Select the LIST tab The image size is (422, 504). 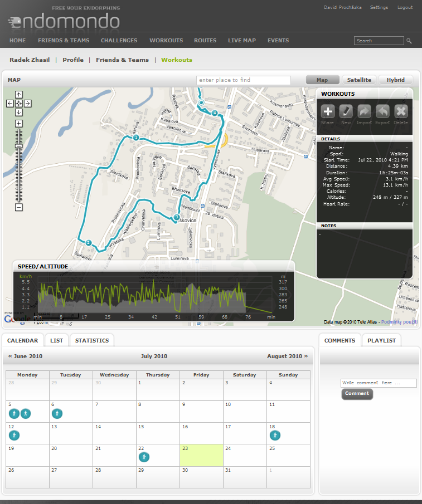(57, 340)
